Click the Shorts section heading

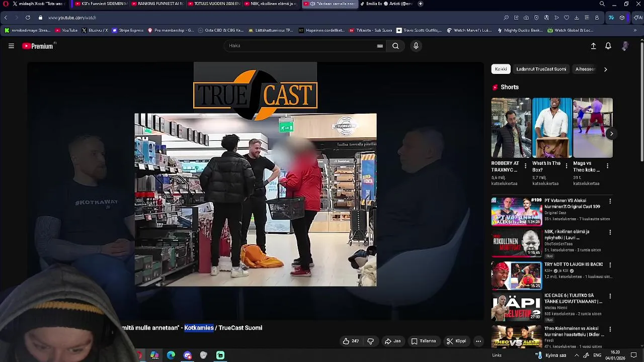(509, 87)
